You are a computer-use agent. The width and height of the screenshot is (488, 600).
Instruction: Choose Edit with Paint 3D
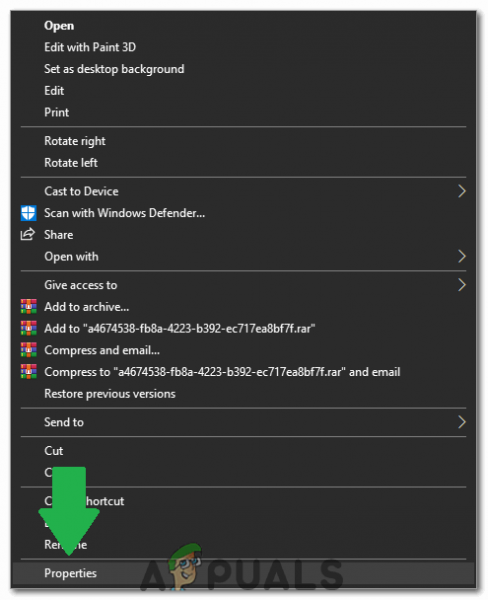(x=90, y=47)
